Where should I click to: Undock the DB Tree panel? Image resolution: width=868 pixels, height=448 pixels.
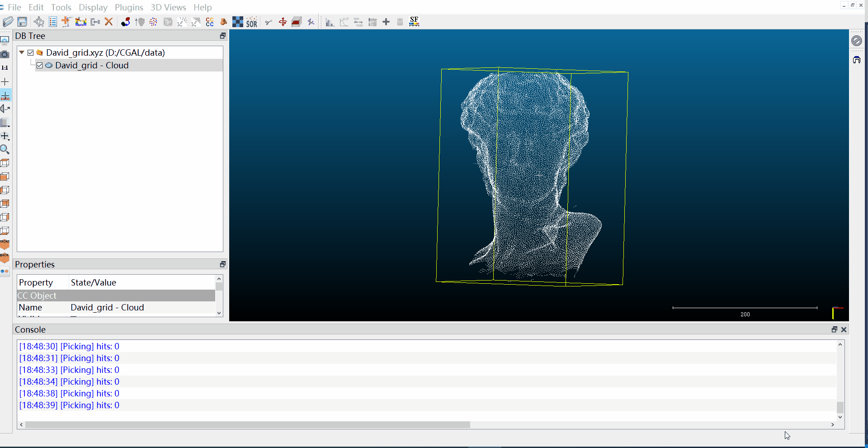tap(222, 36)
